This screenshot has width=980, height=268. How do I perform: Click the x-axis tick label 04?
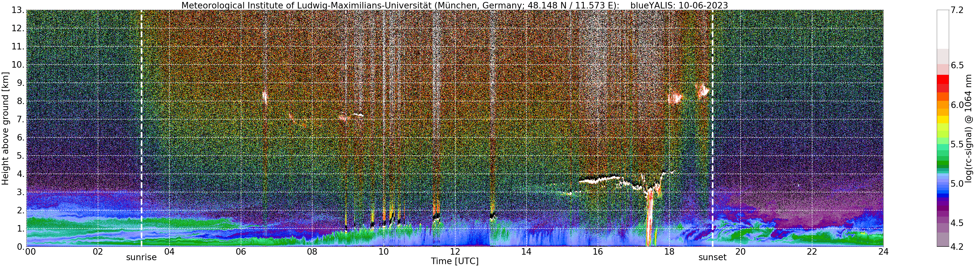pos(169,252)
